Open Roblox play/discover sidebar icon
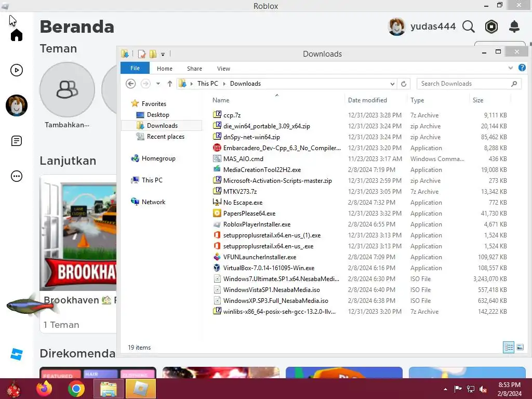Screen dimensions: 532x399 click(16, 70)
